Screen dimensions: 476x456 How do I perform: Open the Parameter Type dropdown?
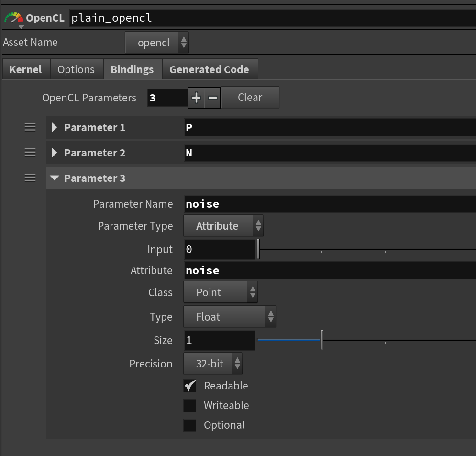pyautogui.click(x=223, y=226)
